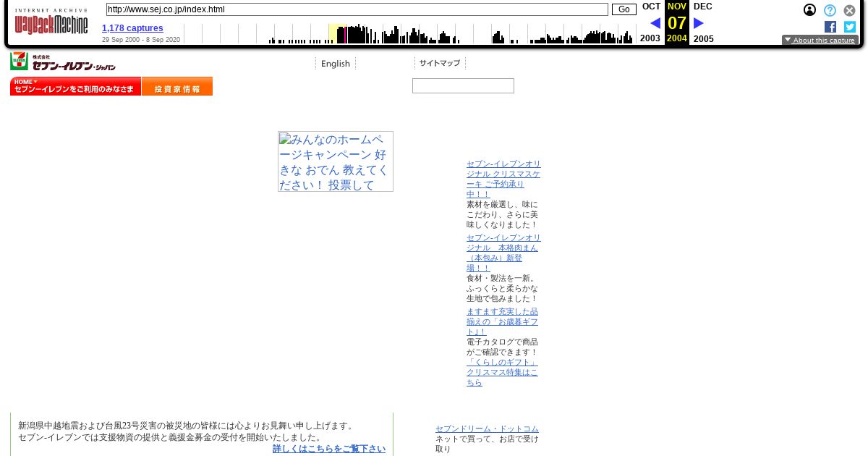Click the 新潟県中越地震 notice text
The image size is (868, 456).
[x=187, y=431]
